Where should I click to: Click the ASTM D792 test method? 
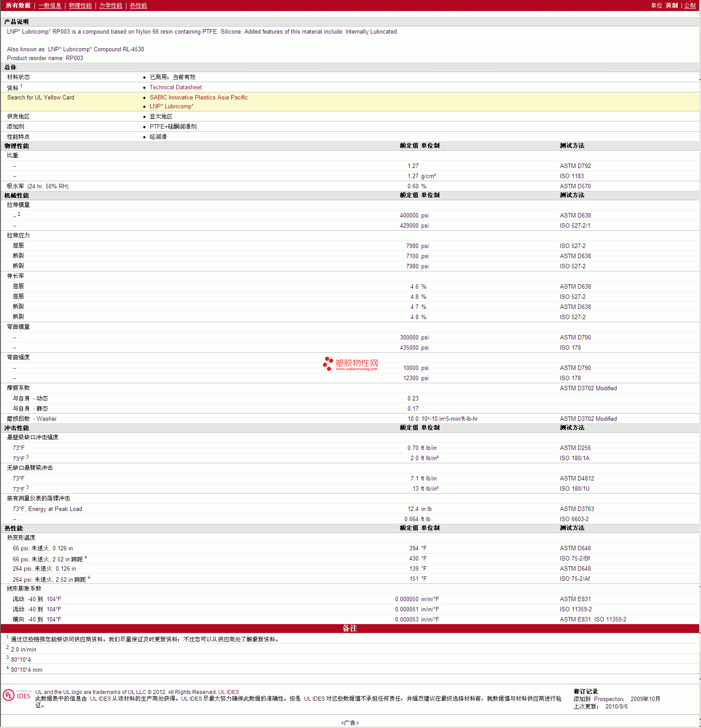click(575, 166)
